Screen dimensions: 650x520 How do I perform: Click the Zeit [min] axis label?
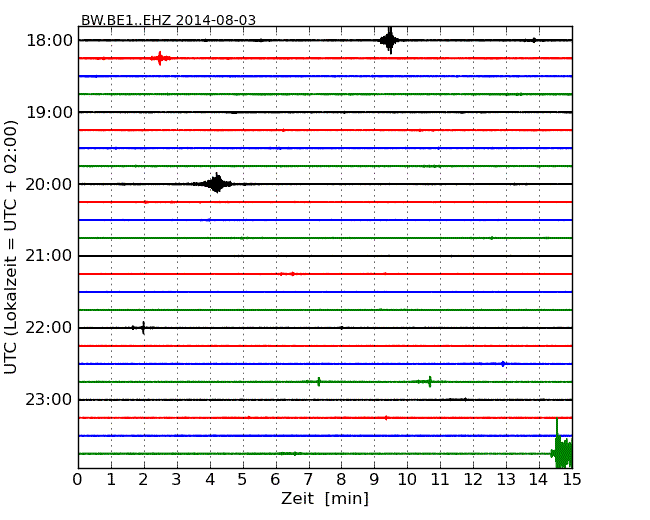click(x=325, y=498)
